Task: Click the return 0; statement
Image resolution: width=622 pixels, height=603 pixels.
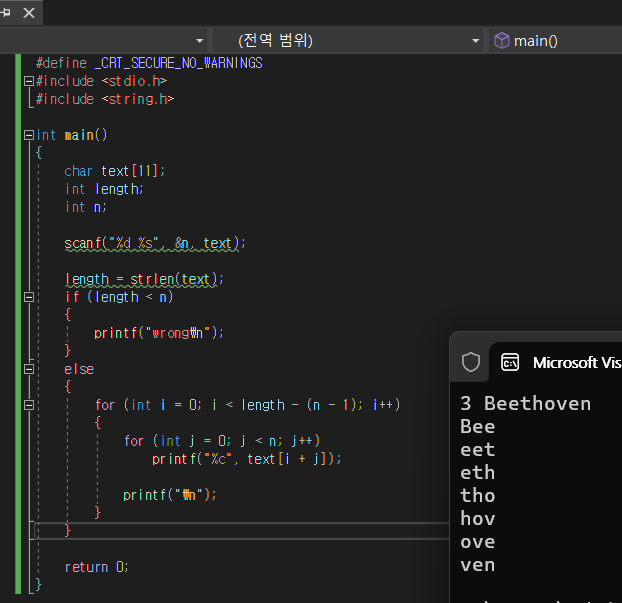Action: point(96,567)
